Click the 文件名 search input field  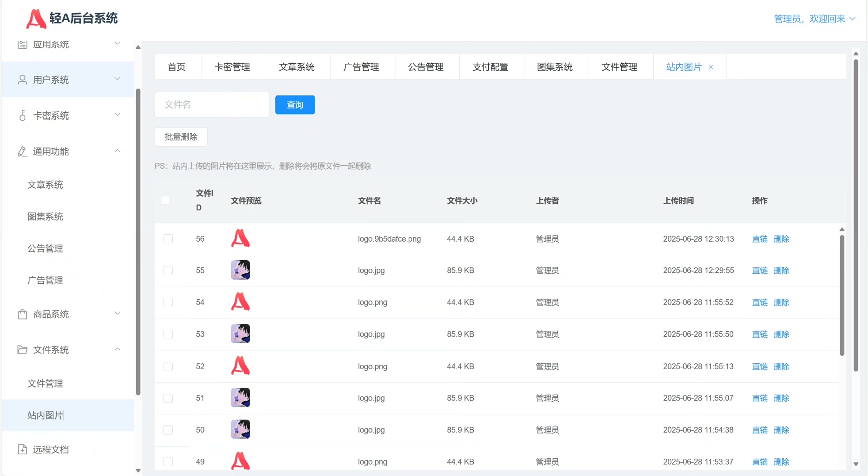(212, 105)
